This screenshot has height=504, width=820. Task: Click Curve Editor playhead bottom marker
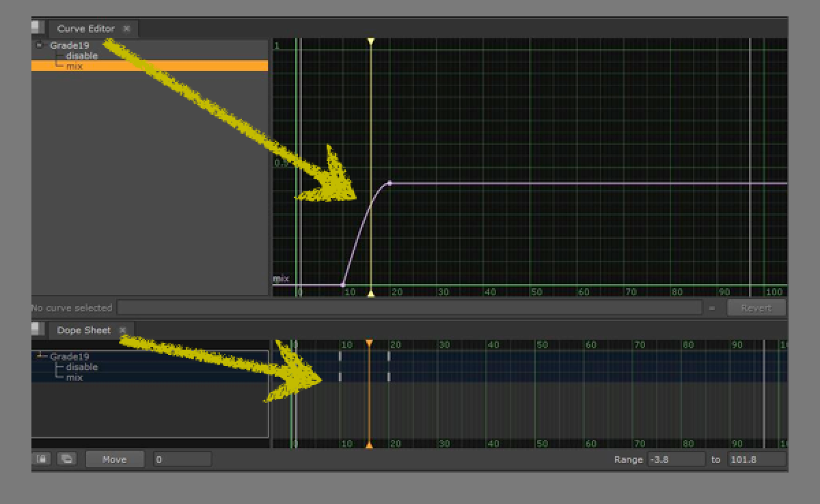[x=370, y=293]
